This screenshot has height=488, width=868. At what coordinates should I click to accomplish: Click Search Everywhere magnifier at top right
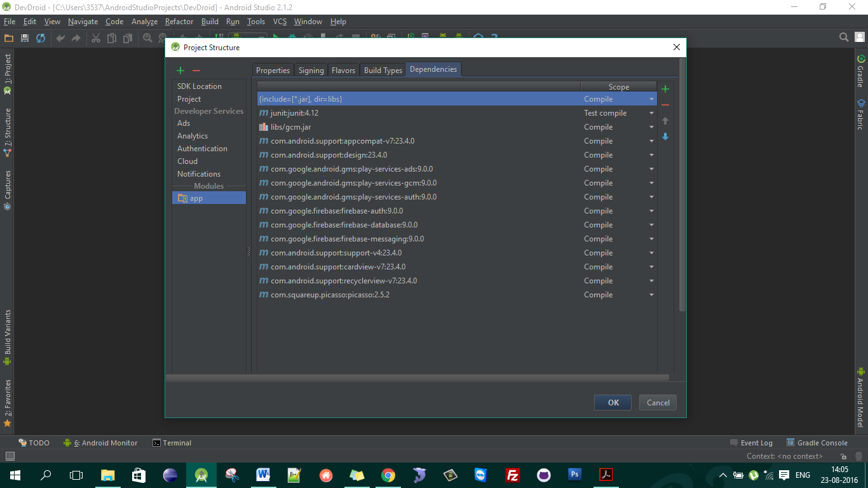tap(844, 37)
